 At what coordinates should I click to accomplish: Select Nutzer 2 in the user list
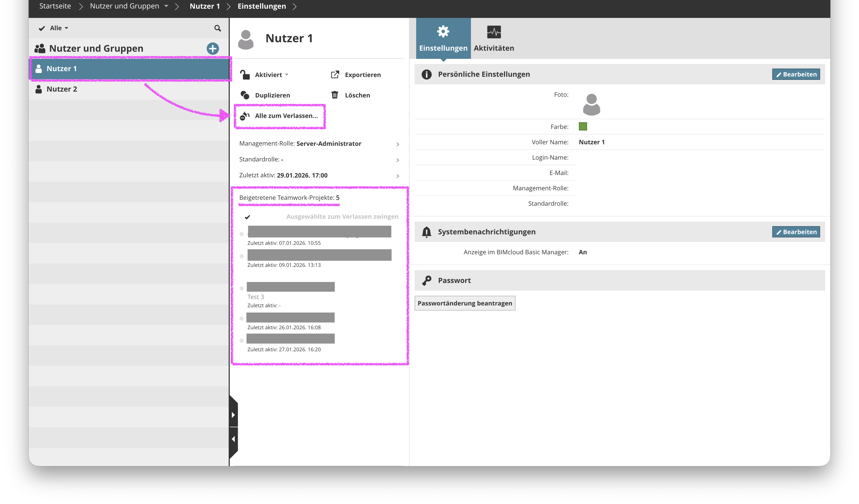(x=129, y=89)
